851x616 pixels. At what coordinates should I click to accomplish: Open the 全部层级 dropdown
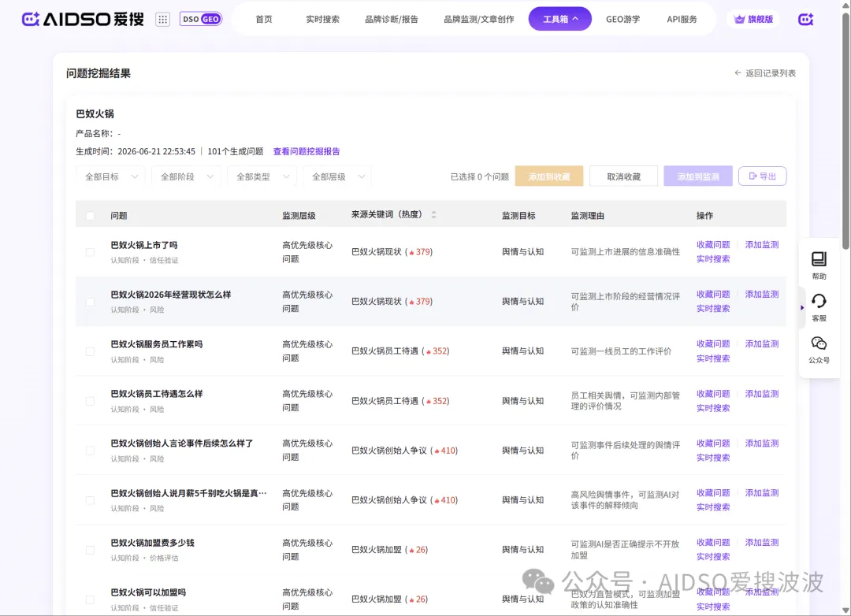click(337, 176)
